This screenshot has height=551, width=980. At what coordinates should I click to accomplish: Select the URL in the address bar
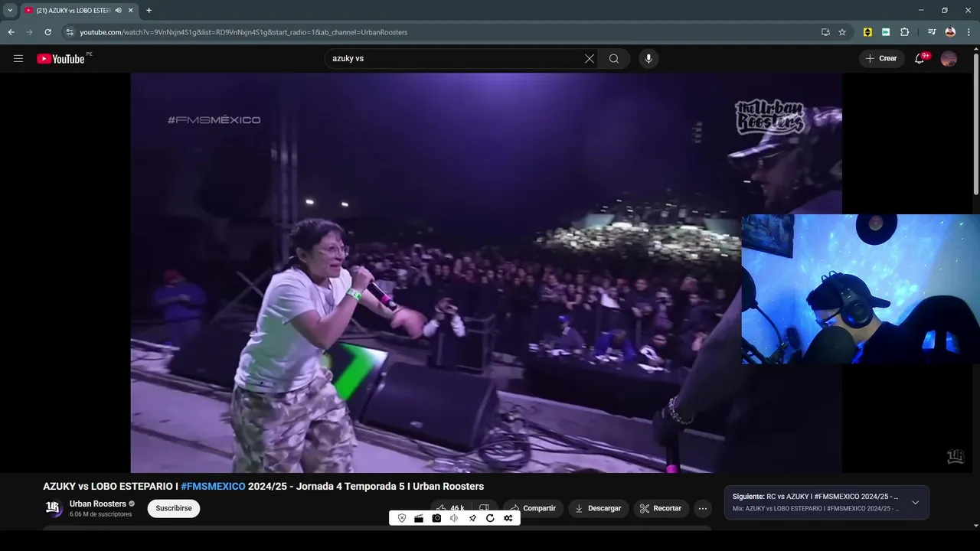243,32
